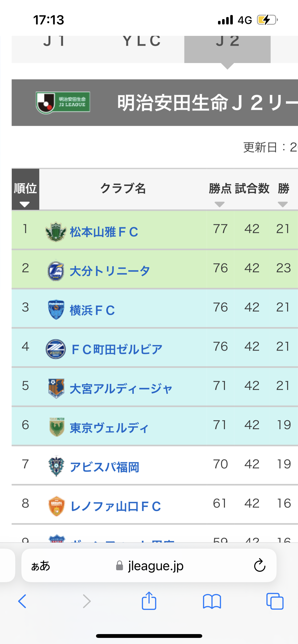Tap the Safari share icon
Image resolution: width=298 pixels, height=644 pixels.
(x=149, y=601)
